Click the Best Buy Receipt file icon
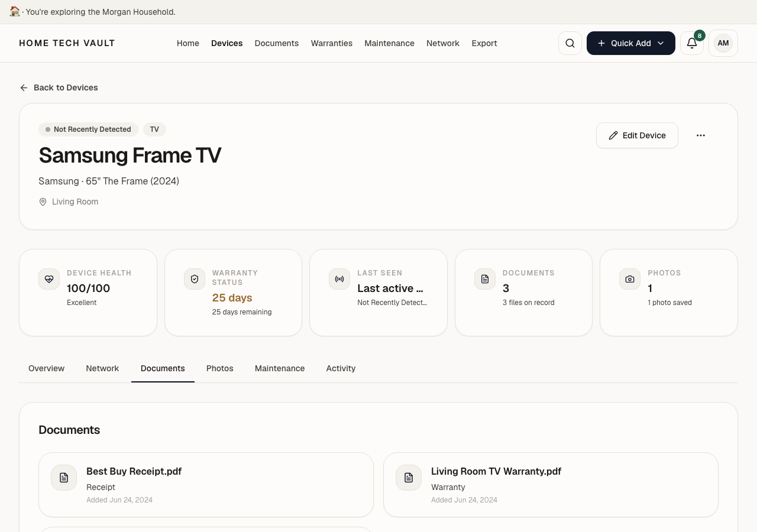The height and width of the screenshot is (532, 757). pyautogui.click(x=64, y=478)
